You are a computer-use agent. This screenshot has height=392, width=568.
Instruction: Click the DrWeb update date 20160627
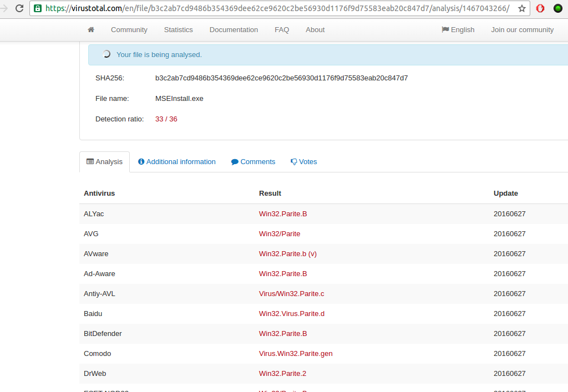point(509,373)
